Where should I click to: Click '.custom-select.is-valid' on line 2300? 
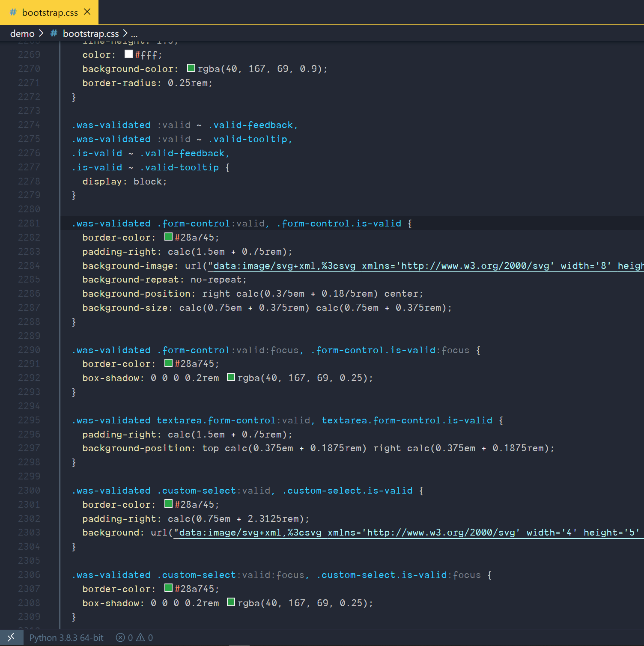347,491
